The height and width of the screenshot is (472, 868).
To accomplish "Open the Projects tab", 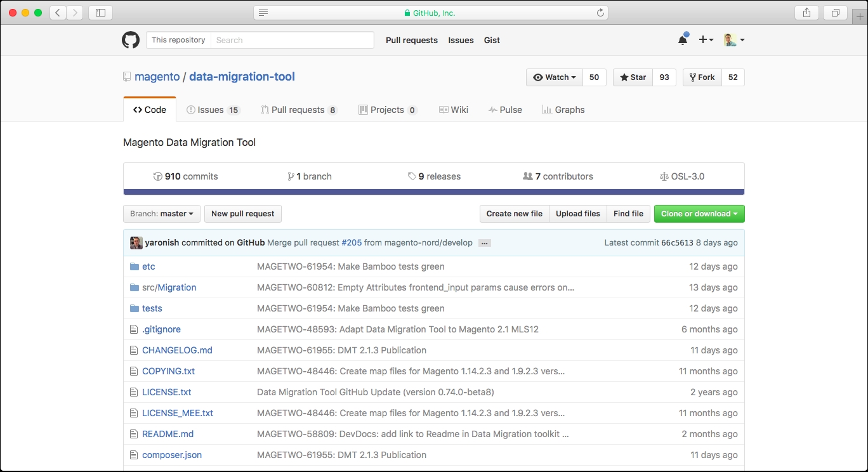I will (x=388, y=110).
